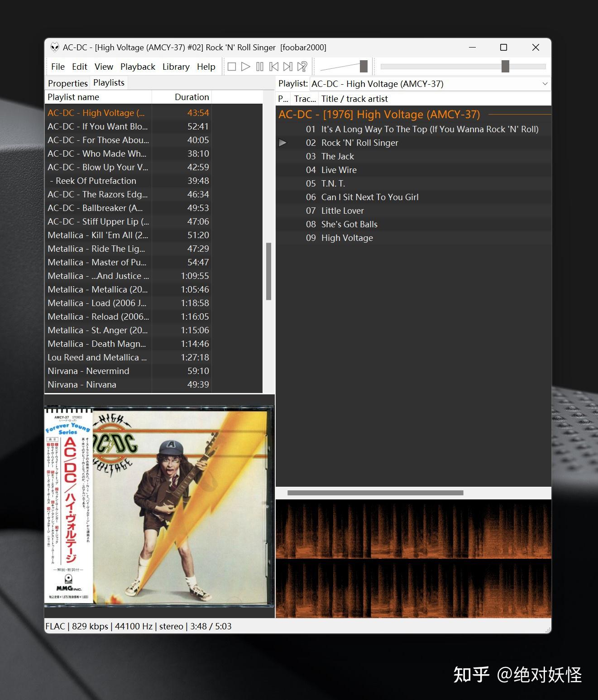The image size is (598, 700).
Task: Select playlist AC-DC - If You Want Blo...
Action: [x=153, y=126]
